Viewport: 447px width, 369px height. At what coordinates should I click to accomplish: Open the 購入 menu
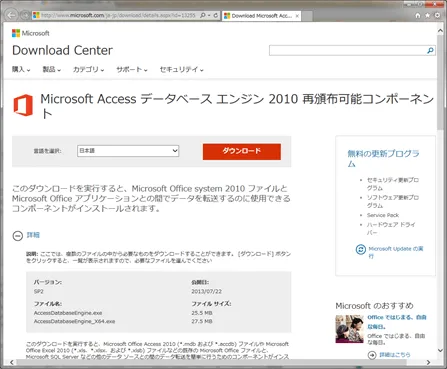point(21,69)
